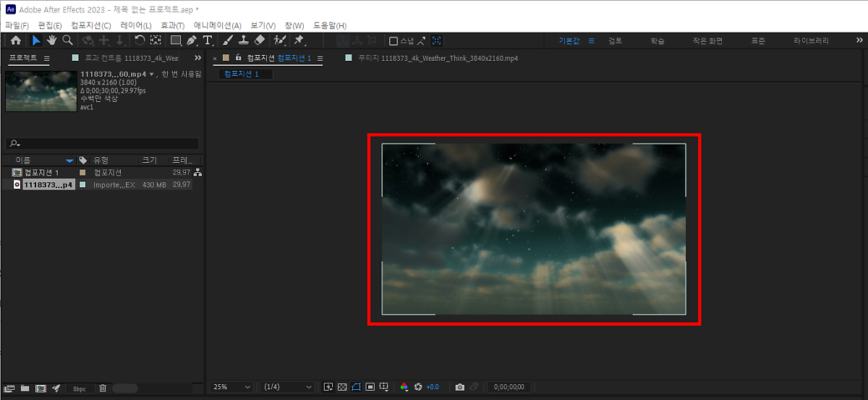Open the 효과(T) menu
This screenshot has height=400, width=868.
point(172,25)
